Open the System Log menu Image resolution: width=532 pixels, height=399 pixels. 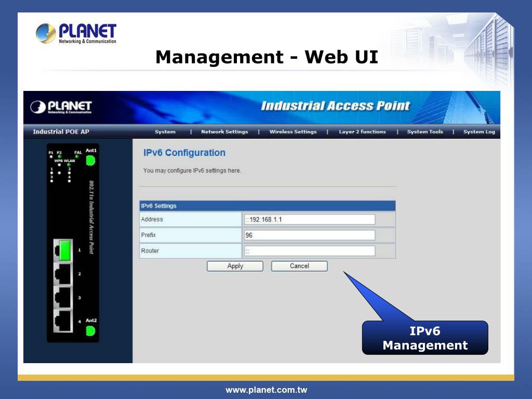[479, 131]
